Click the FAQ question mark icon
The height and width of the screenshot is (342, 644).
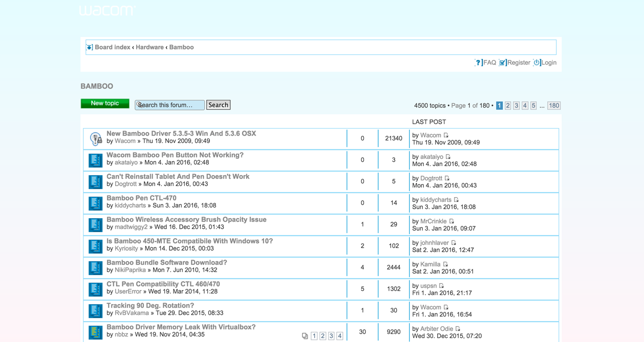(x=478, y=62)
